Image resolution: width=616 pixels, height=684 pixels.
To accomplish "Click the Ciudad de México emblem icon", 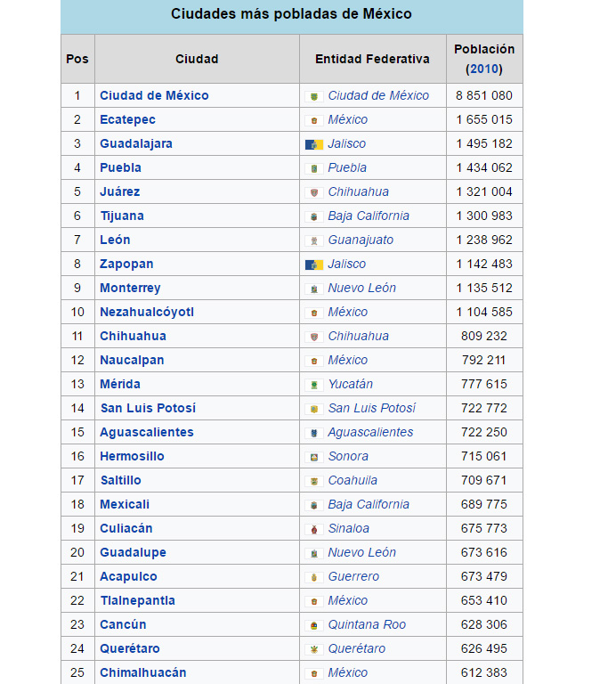I will 314,96.
